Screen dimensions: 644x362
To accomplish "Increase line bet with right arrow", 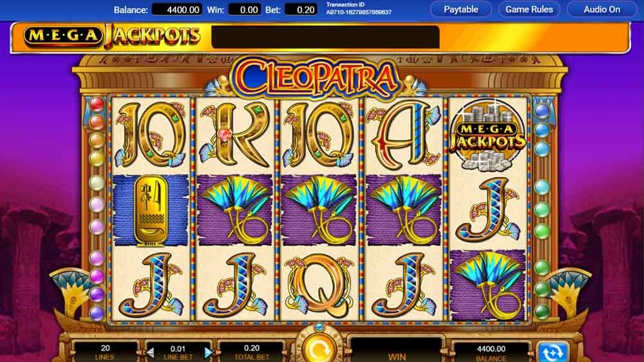I will [x=208, y=352].
